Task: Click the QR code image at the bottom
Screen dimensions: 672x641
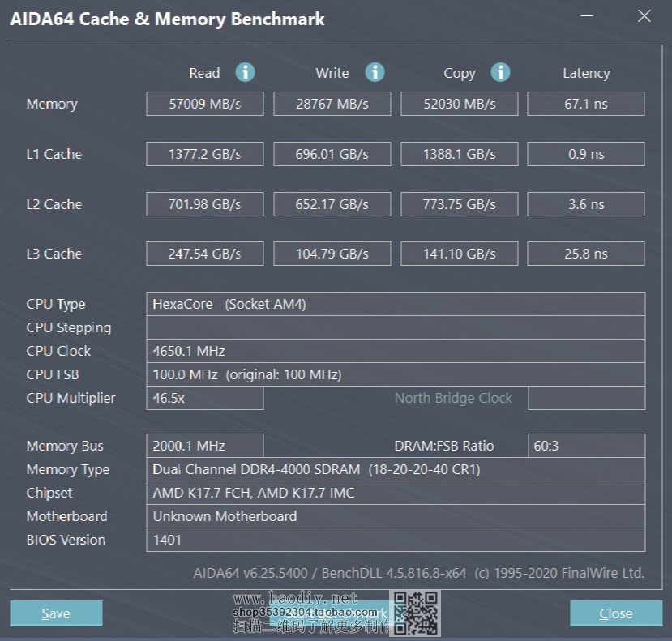Action: coord(416,613)
